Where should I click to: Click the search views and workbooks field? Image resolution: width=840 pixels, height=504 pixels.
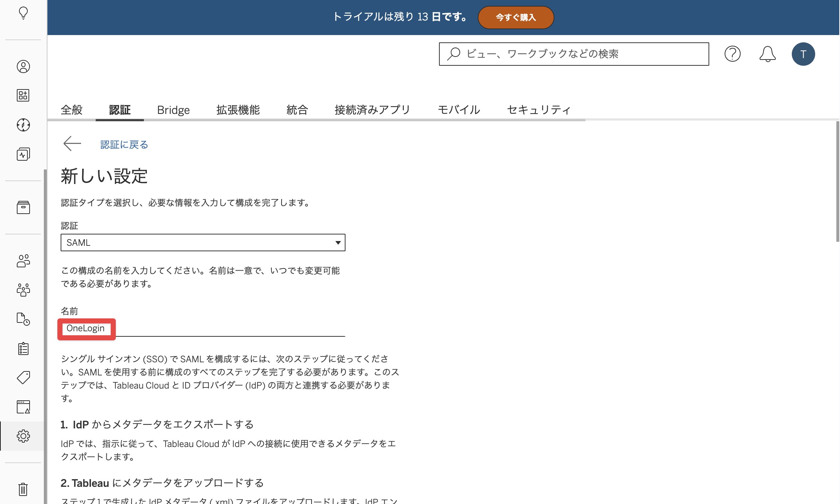(574, 54)
